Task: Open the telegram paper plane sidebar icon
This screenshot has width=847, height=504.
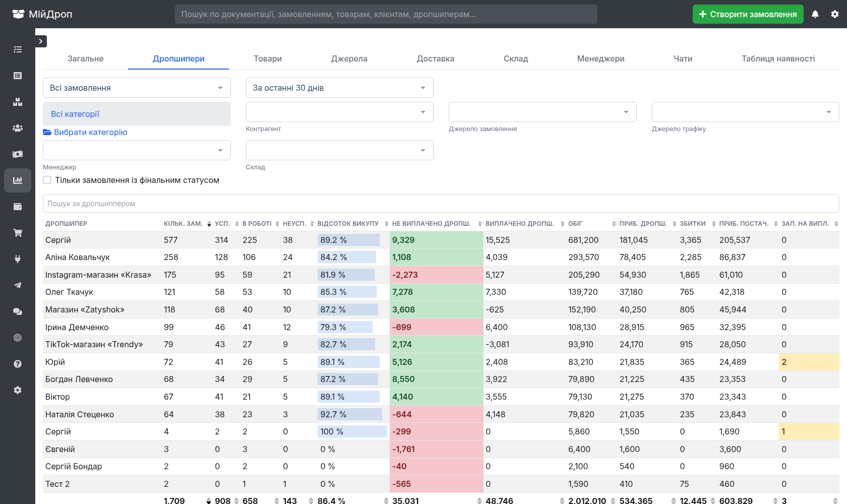Action: (x=18, y=285)
